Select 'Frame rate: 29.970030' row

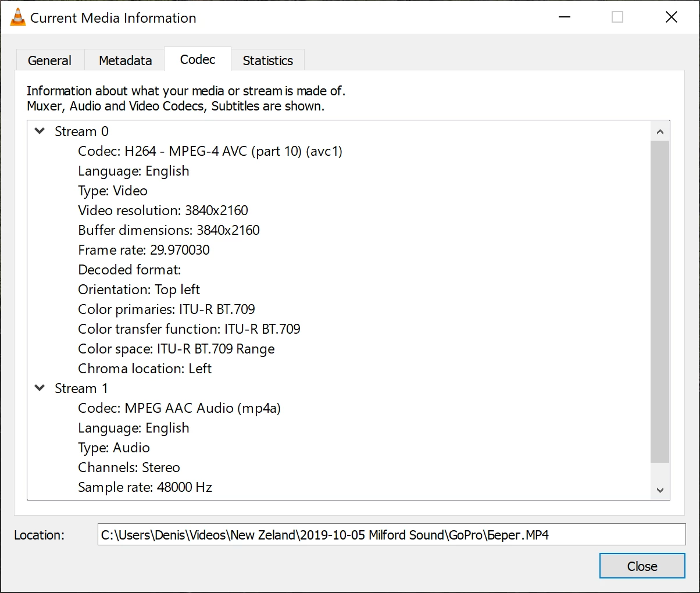point(144,250)
